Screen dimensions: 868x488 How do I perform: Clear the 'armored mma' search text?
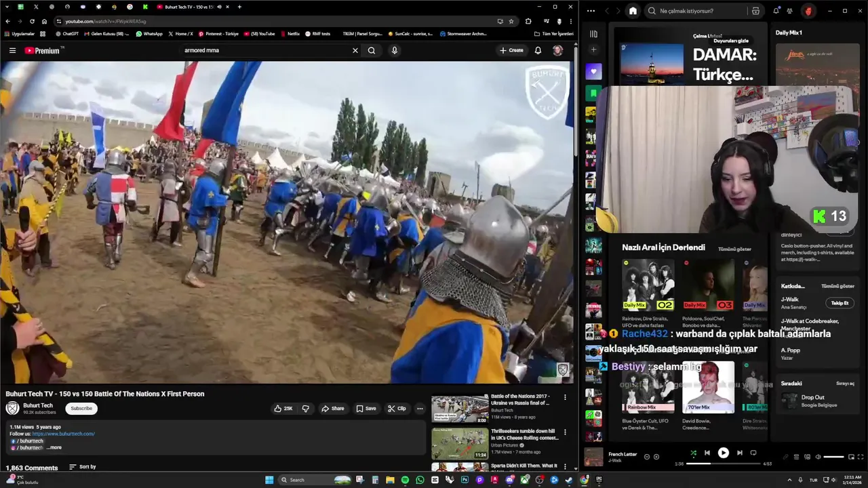[x=355, y=50]
